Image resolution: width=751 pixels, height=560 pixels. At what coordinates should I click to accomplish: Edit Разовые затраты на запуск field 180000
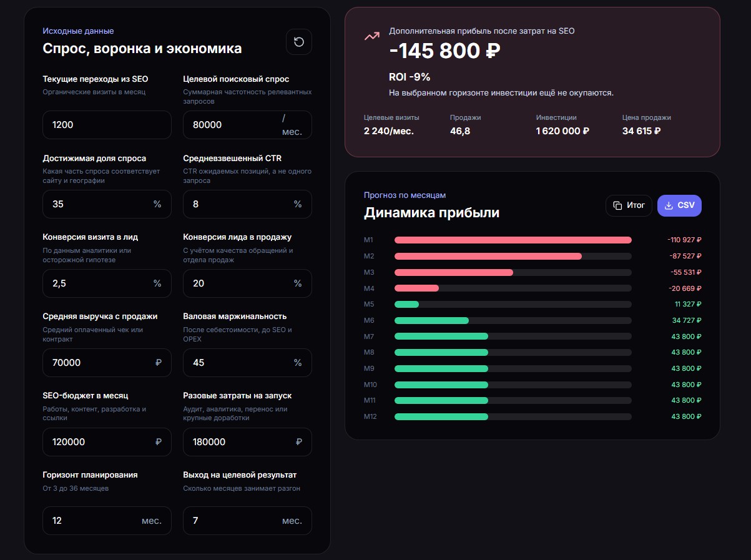coord(247,442)
